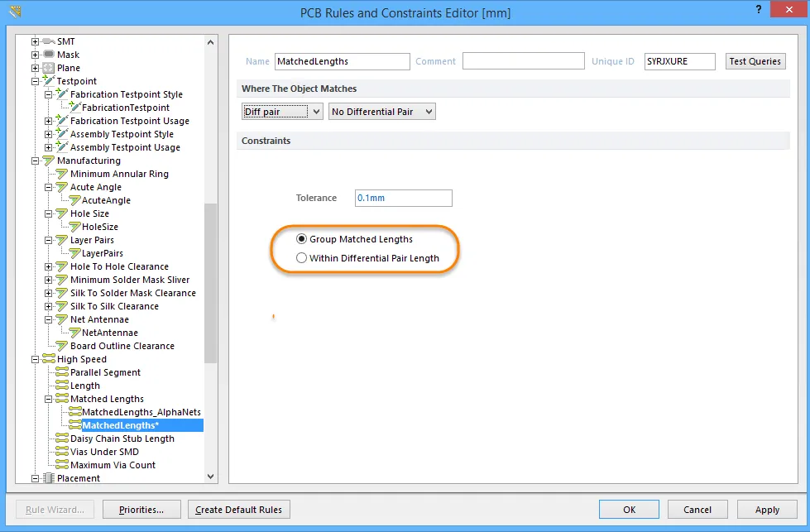
Task: Click the Minimum Annular Ring icon
Action: click(x=62, y=174)
